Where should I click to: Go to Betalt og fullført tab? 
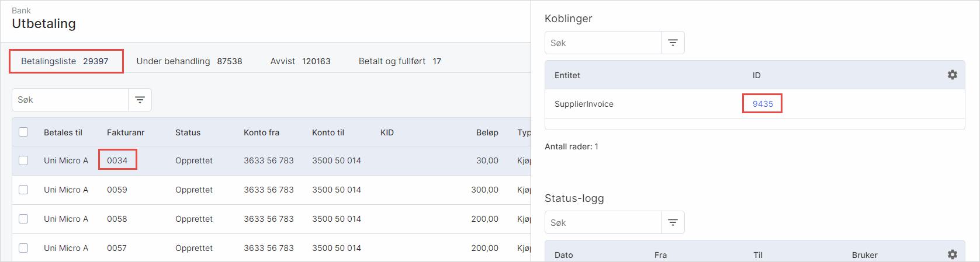pos(400,61)
